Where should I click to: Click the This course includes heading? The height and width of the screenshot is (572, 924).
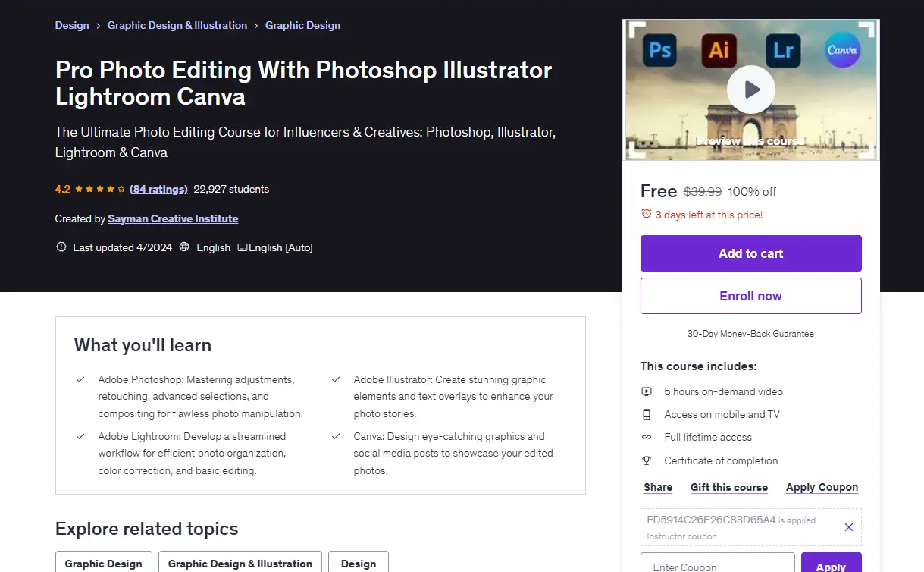(698, 366)
